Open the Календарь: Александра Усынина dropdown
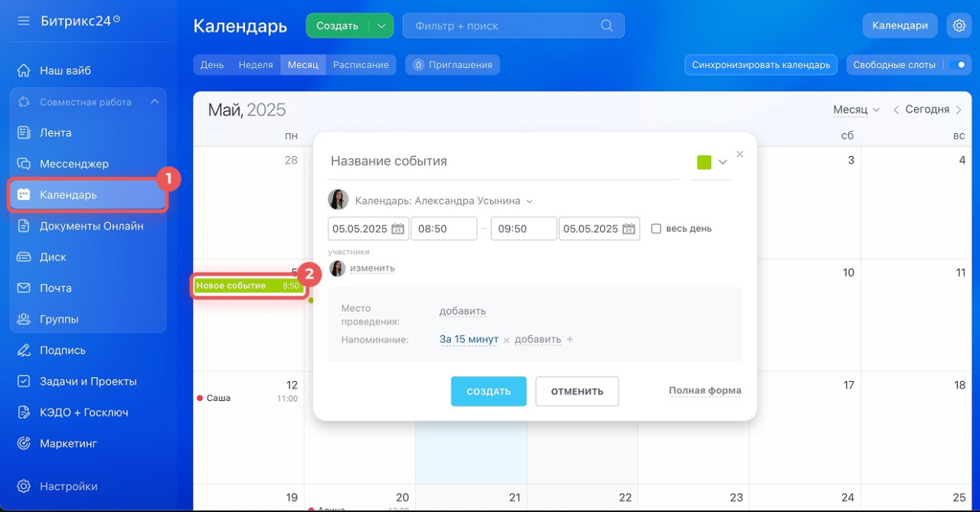Image resolution: width=980 pixels, height=512 pixels. [444, 201]
